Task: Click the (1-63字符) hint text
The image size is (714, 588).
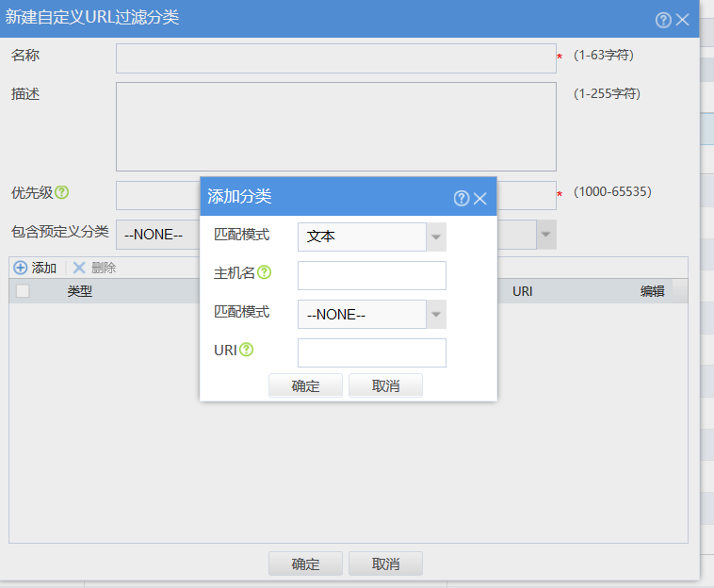Action: (604, 55)
